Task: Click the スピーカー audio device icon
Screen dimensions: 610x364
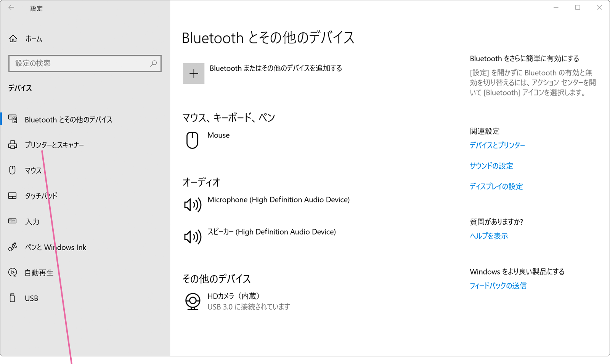Action: click(x=192, y=237)
